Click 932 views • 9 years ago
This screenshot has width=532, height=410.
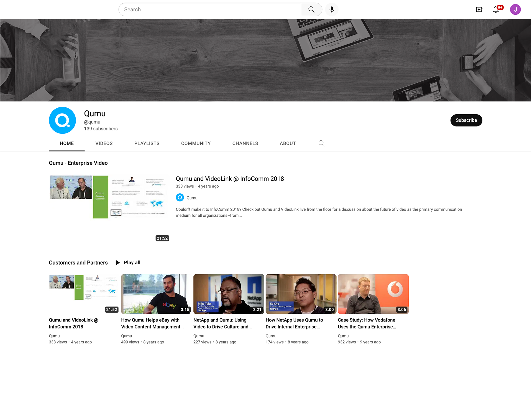point(359,342)
